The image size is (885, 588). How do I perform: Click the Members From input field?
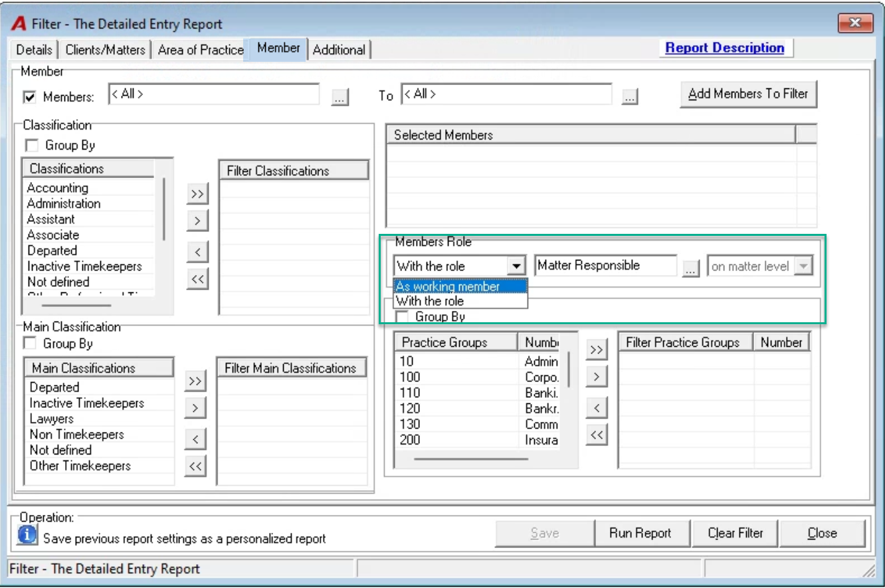pyautogui.click(x=213, y=95)
